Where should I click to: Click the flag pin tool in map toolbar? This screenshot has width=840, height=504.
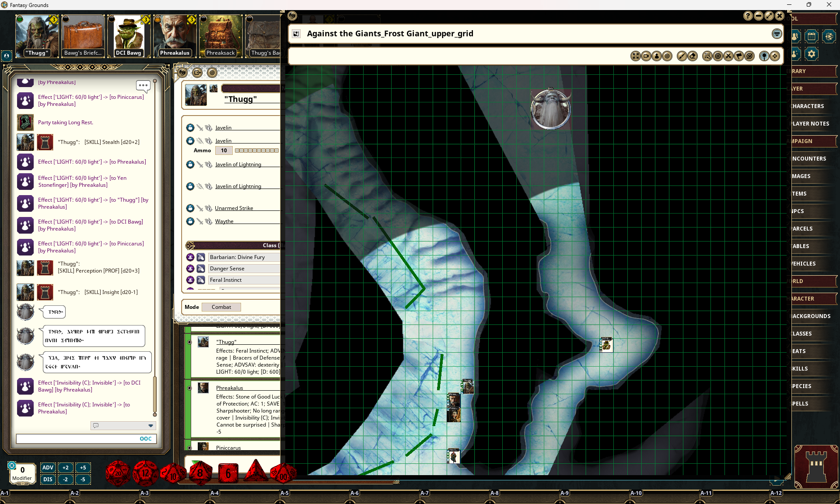coord(739,56)
